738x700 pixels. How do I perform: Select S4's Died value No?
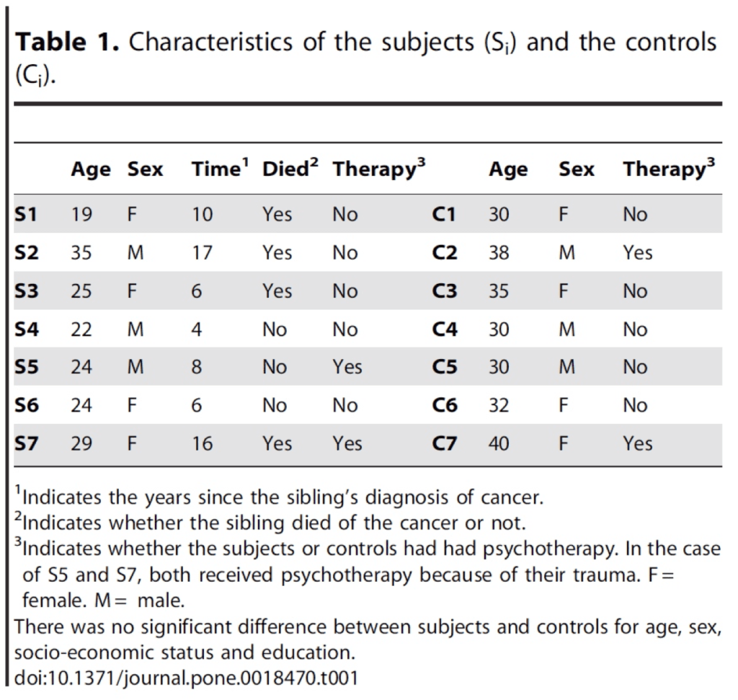(275, 329)
